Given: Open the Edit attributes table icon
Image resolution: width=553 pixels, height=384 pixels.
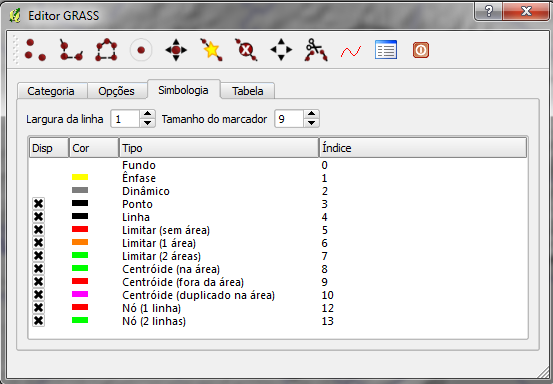Looking at the screenshot, I should click(386, 50).
